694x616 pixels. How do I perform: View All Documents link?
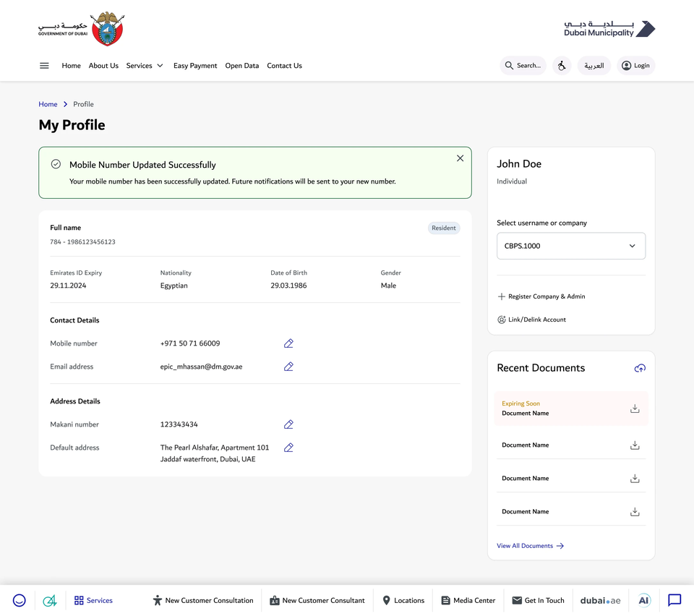530,546
